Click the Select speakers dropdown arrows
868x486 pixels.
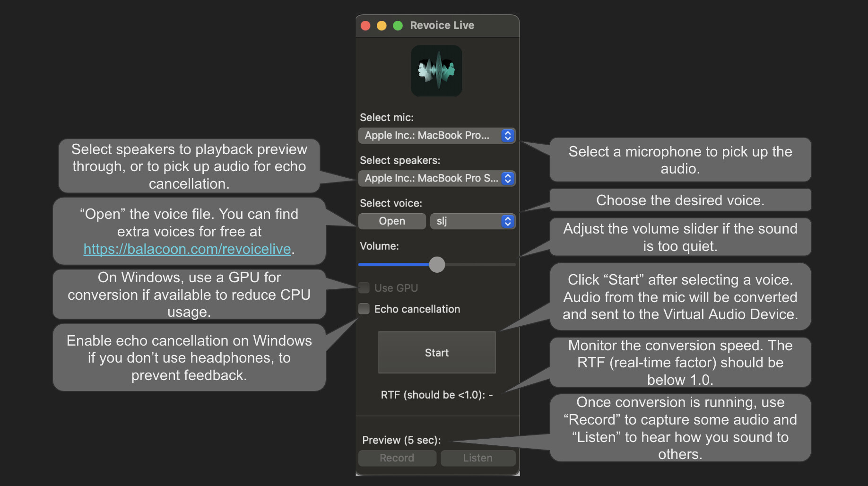click(507, 179)
